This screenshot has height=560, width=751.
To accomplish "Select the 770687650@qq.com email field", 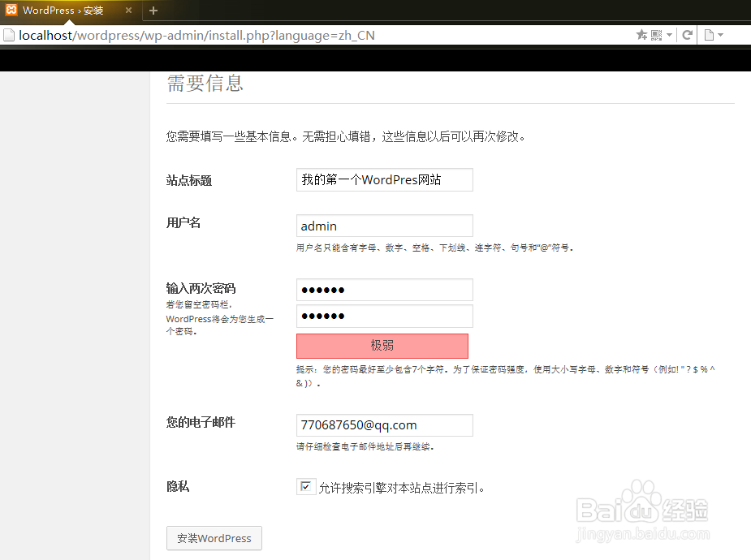I will point(384,424).
